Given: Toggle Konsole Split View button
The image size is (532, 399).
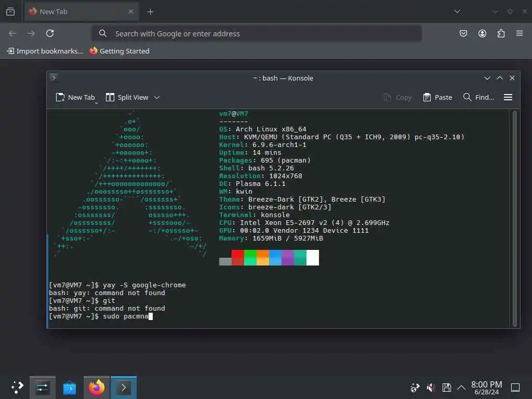Looking at the screenshot, I should click(127, 97).
